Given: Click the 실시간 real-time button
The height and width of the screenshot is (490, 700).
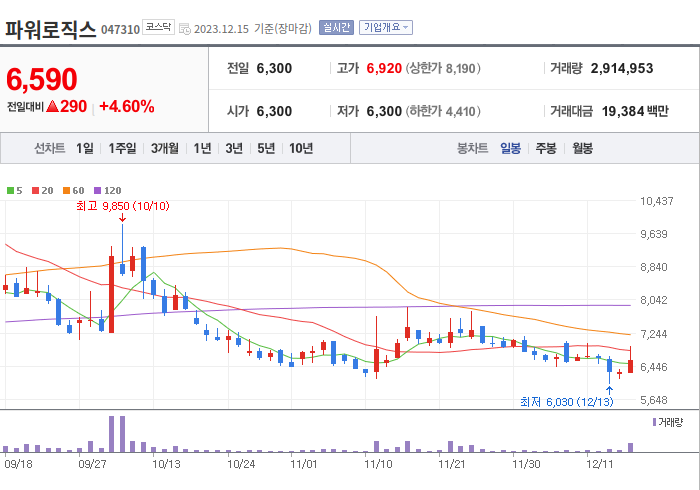Looking at the screenshot, I should [336, 28].
